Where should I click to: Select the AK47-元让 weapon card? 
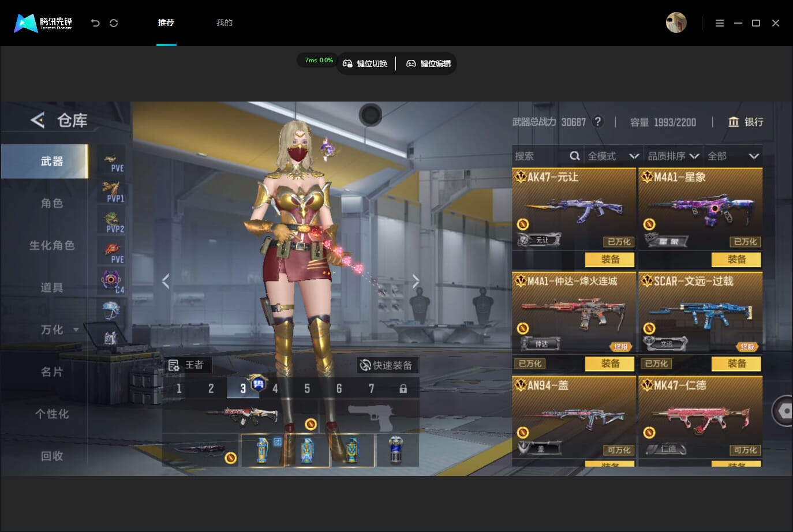click(x=574, y=209)
